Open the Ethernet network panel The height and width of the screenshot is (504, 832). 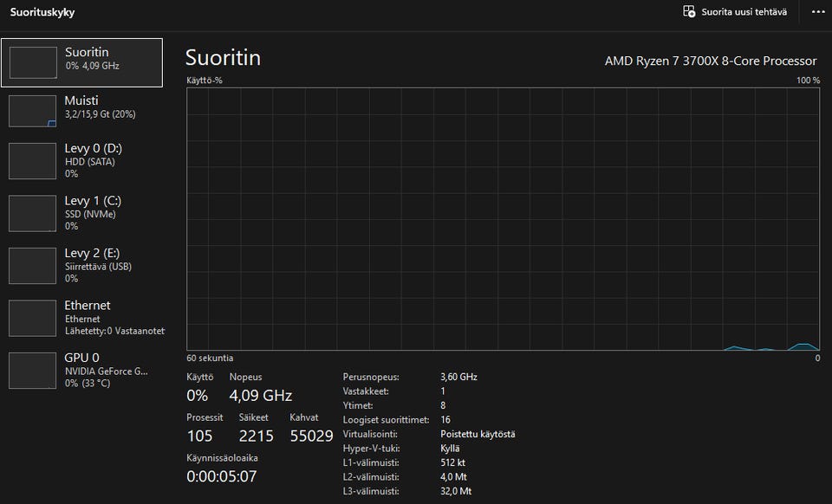81,318
